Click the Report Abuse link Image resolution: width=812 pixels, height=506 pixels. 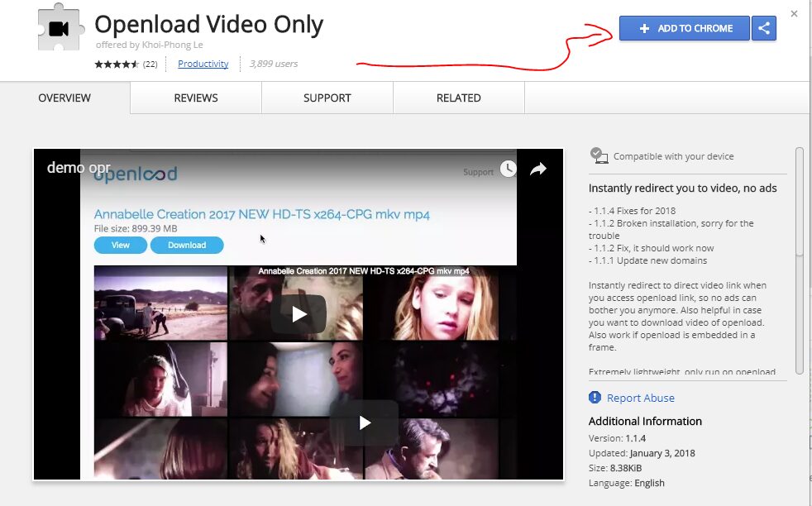point(641,398)
